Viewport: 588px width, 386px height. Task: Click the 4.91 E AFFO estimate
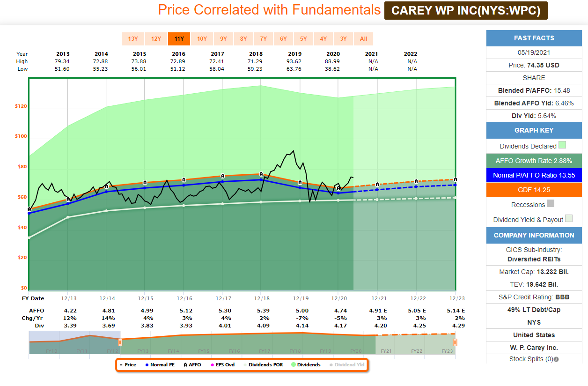coord(379,310)
